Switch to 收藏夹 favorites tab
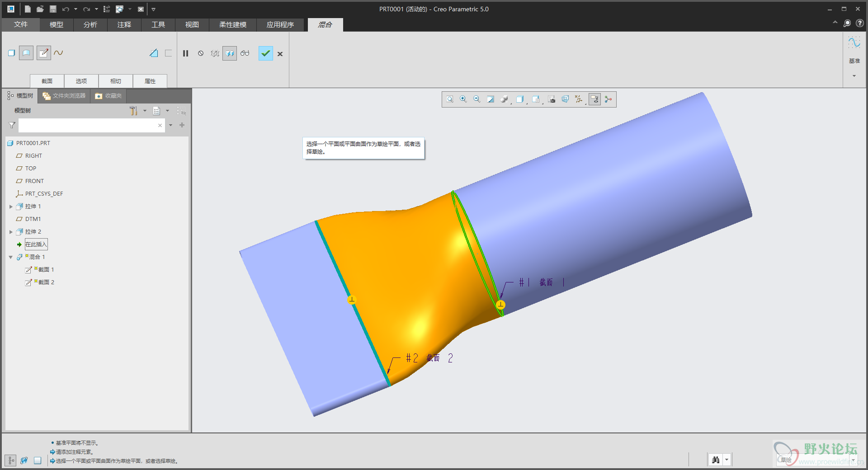868x470 pixels. 108,96
